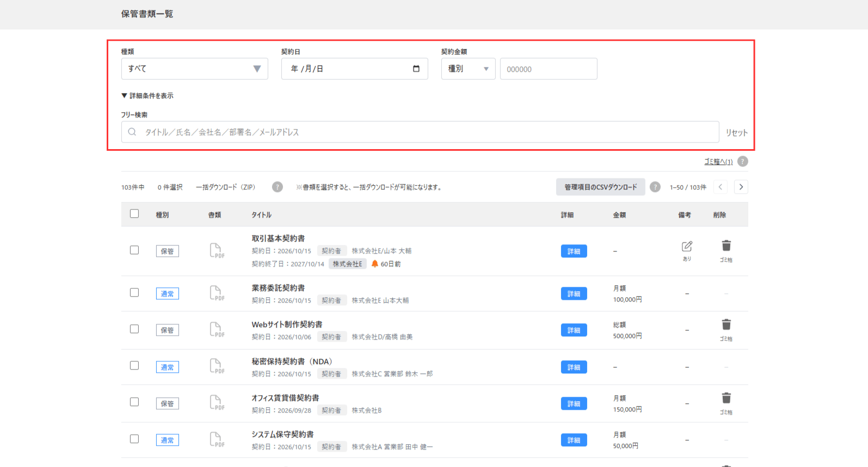
Task: Select the 取引基本契約書 row checkbox
Action: [x=134, y=250]
